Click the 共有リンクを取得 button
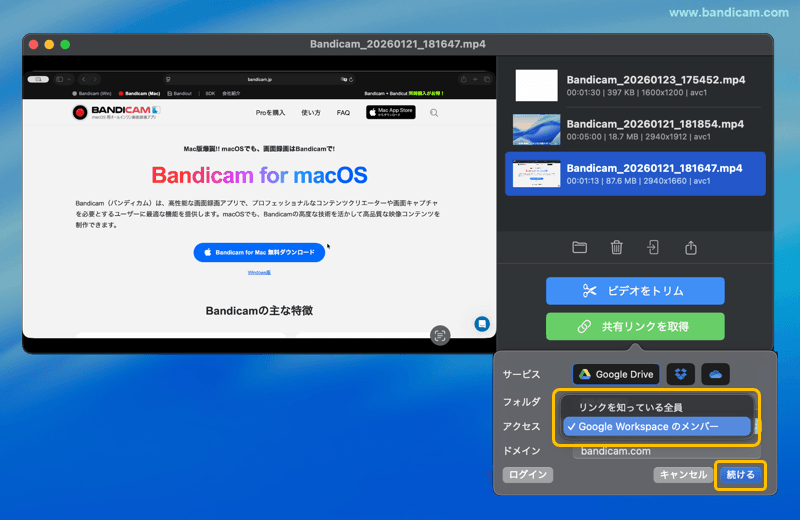Image resolution: width=800 pixels, height=520 pixels. (x=635, y=327)
